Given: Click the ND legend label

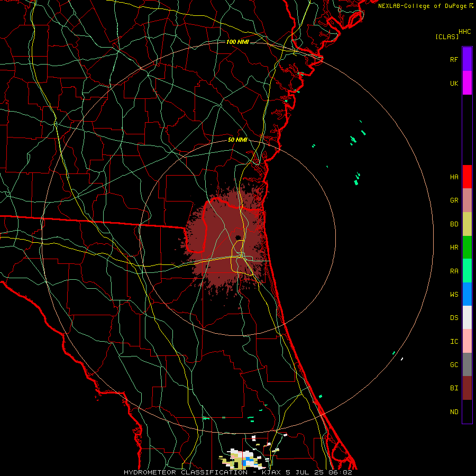Looking at the screenshot, I should (x=454, y=412).
